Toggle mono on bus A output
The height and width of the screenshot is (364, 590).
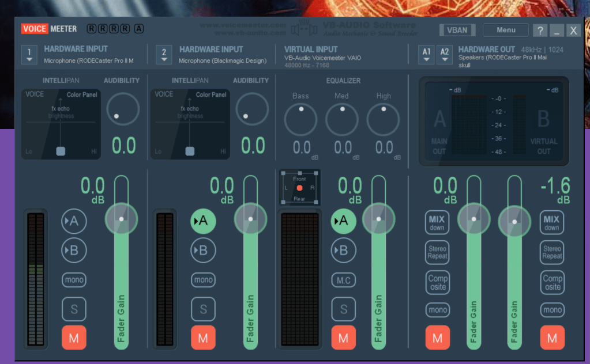[438, 310]
